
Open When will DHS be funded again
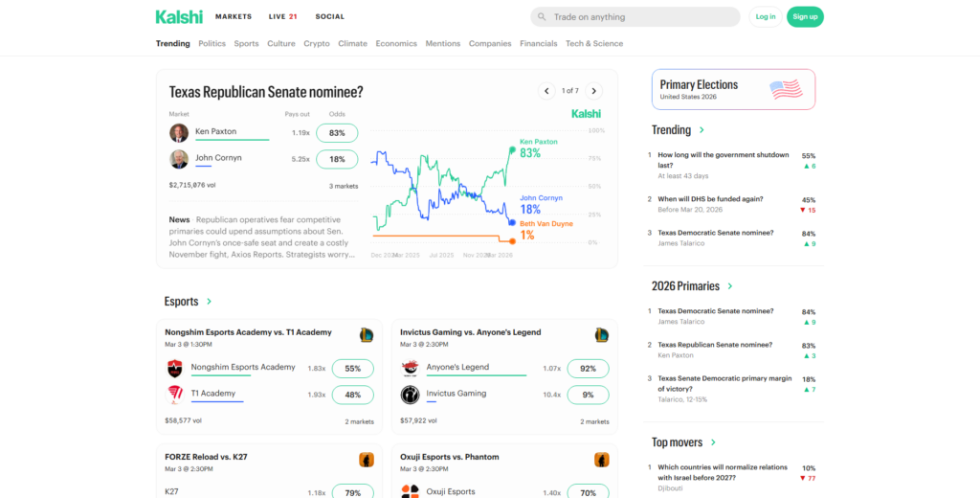710,199
